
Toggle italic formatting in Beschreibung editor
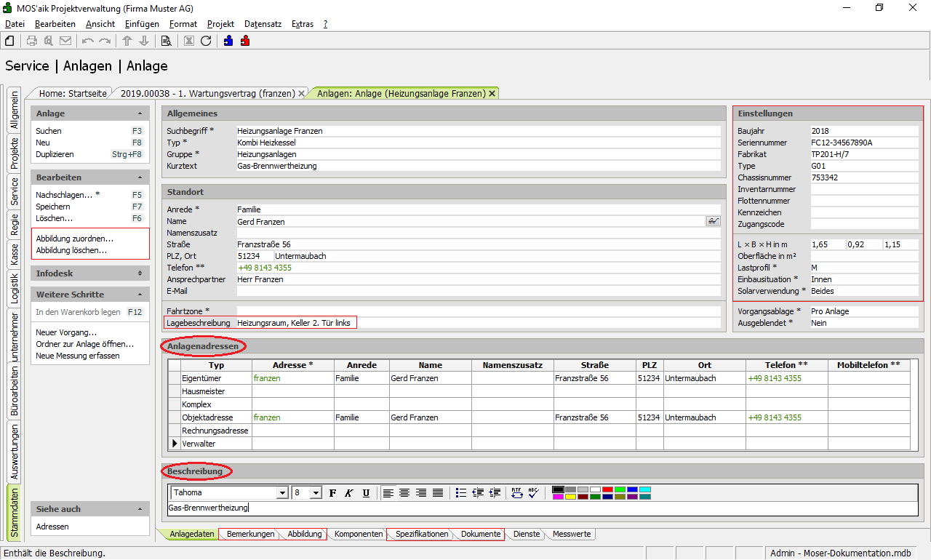click(x=349, y=492)
